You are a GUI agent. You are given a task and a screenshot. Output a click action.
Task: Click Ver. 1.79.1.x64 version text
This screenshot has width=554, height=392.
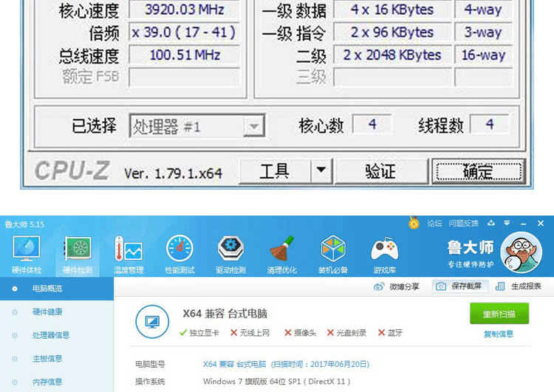pyautogui.click(x=173, y=173)
